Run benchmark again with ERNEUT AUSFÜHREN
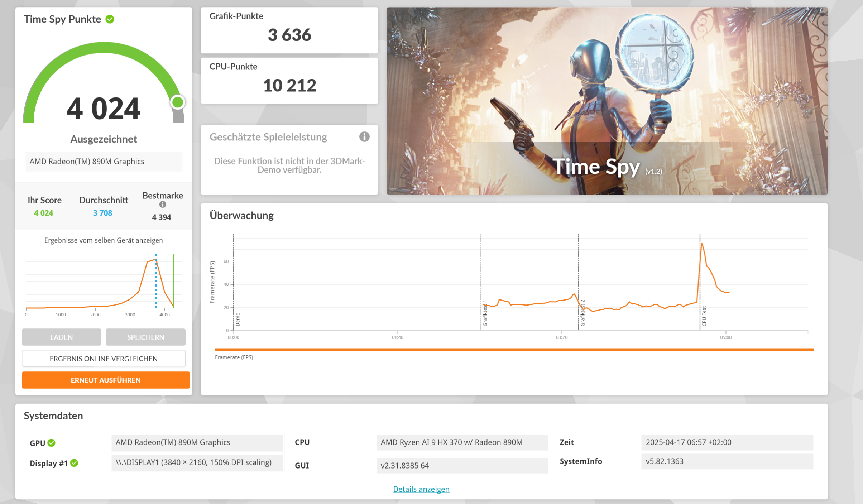This screenshot has height=504, width=863. click(106, 380)
